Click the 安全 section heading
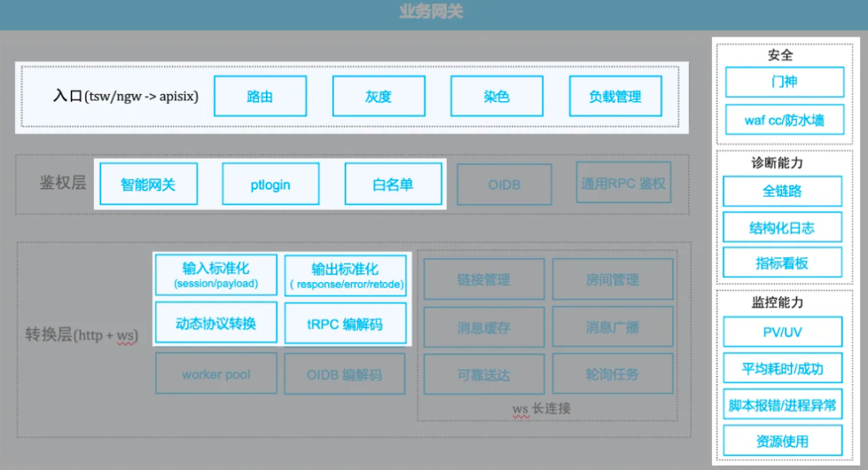868x470 pixels. coord(780,55)
